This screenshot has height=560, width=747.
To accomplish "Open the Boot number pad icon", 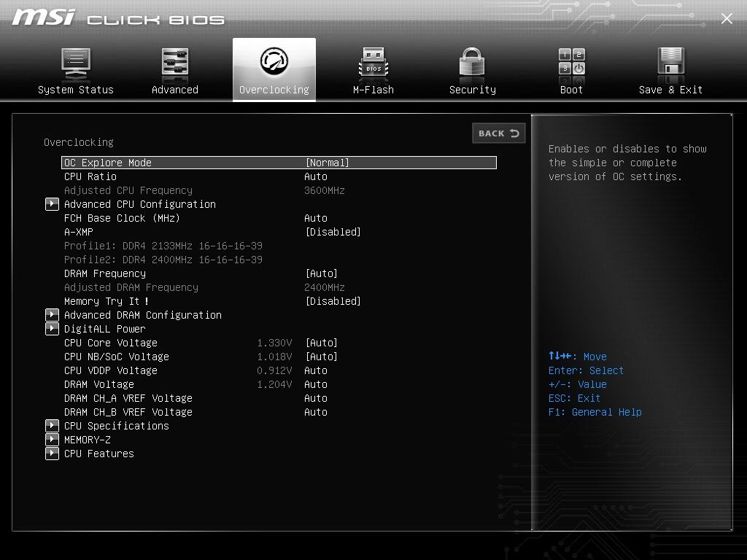I will 572,62.
